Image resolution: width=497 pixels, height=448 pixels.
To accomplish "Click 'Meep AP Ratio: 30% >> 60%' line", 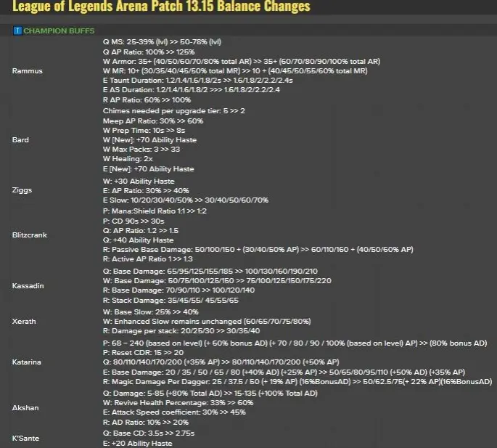I will [153, 121].
